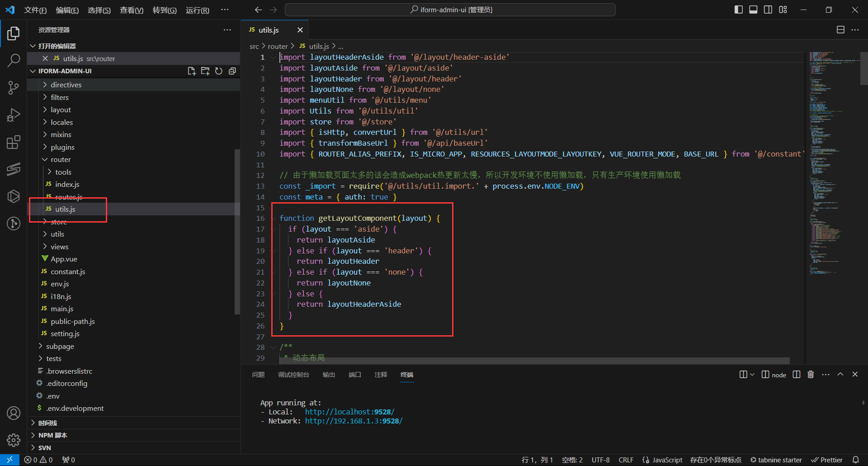Open Run and Debug view
Screen dimensions: 868x466
click(x=14, y=115)
